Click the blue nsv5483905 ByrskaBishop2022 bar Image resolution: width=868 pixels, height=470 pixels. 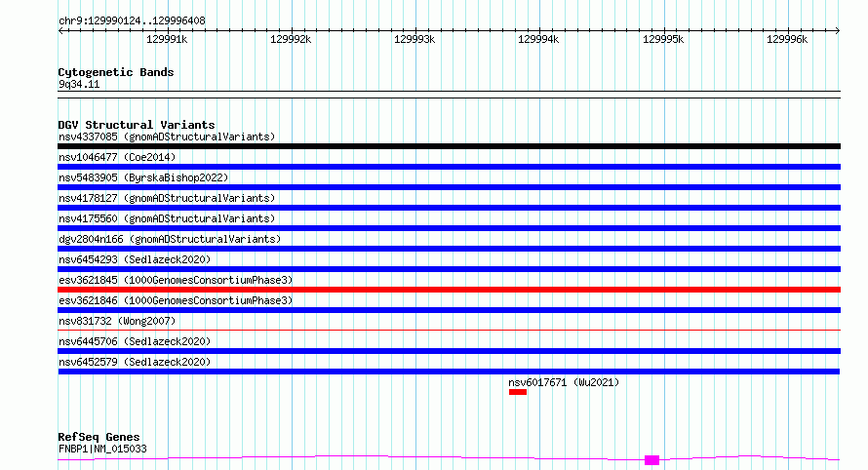(x=449, y=187)
